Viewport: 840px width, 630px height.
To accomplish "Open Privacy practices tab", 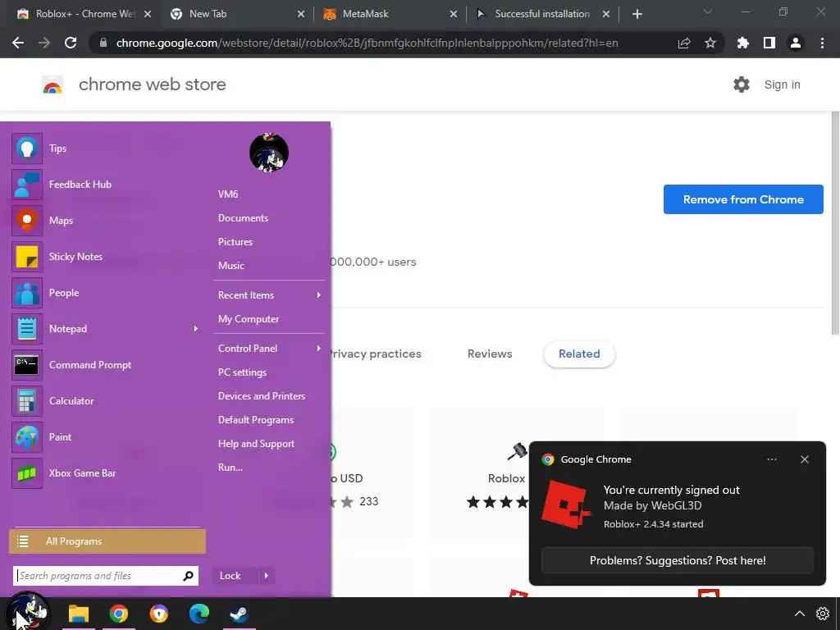I will pos(374,354).
